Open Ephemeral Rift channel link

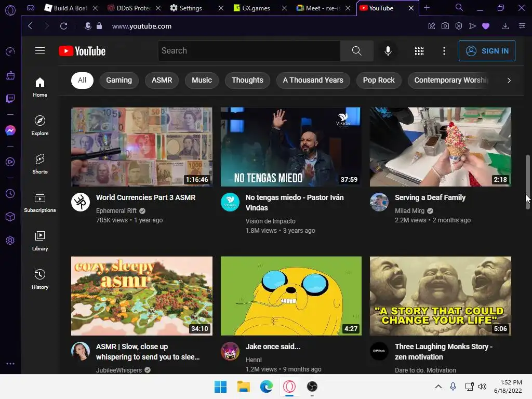(x=116, y=211)
